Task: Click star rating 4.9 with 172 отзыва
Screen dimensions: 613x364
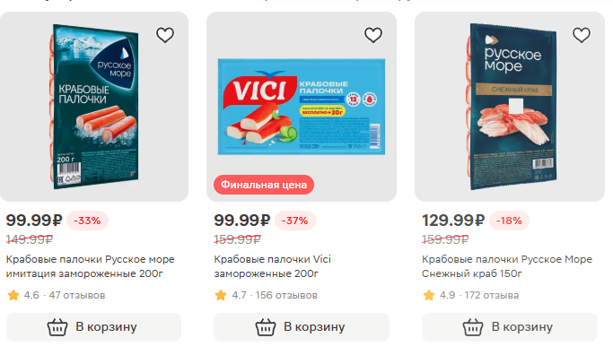Action: pos(470,295)
